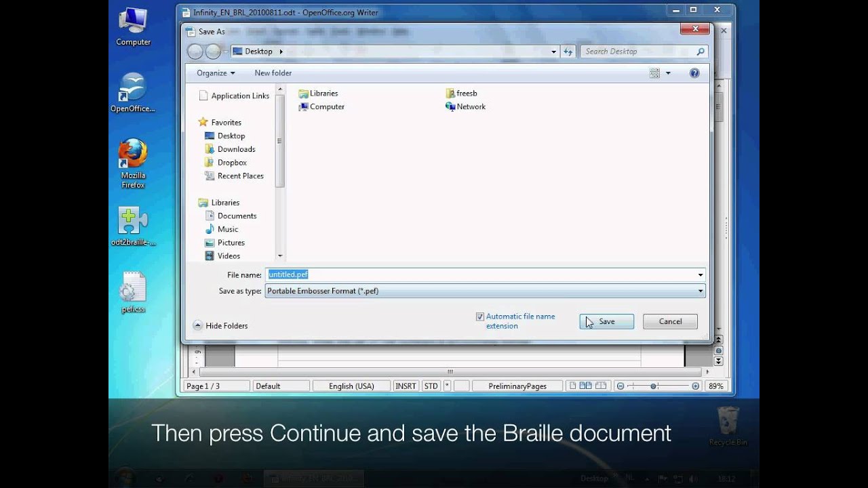Click the PreliminaryPages status bar field

tap(517, 386)
